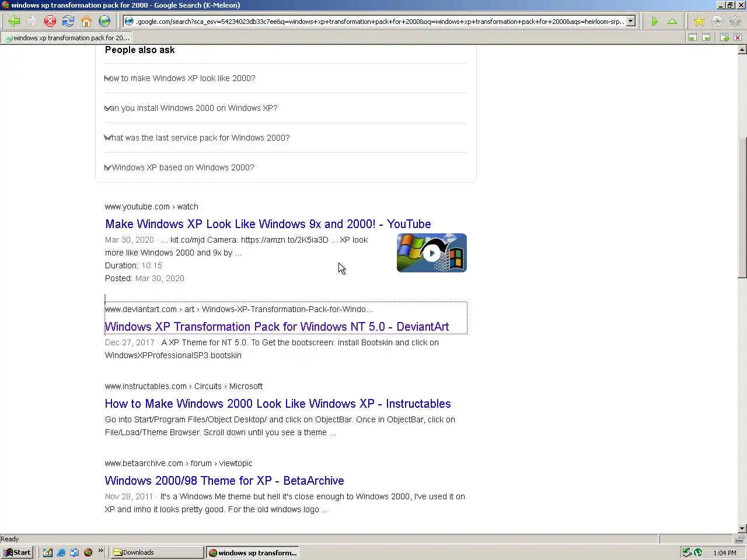Switch to Downloads taskbar window
This screenshot has height=560, width=747.
tap(157, 552)
